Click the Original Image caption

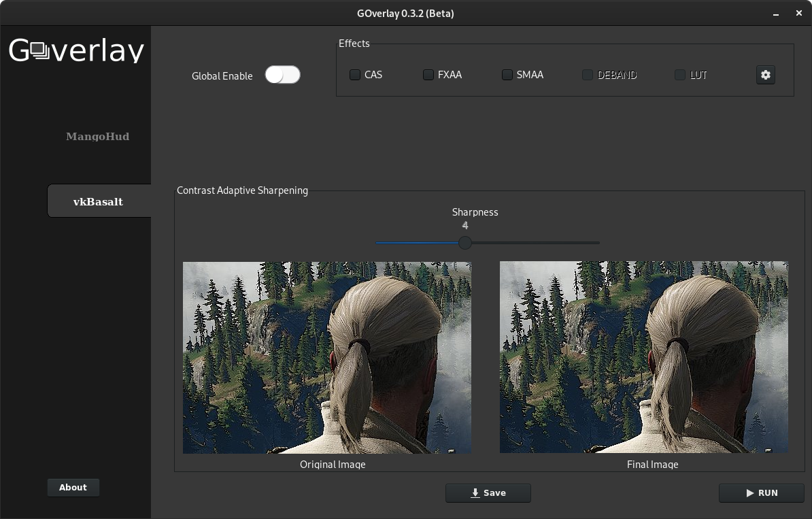tap(333, 464)
